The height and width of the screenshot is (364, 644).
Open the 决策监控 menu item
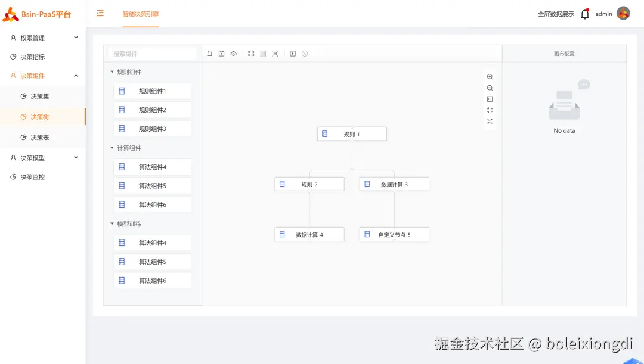pyautogui.click(x=43, y=177)
